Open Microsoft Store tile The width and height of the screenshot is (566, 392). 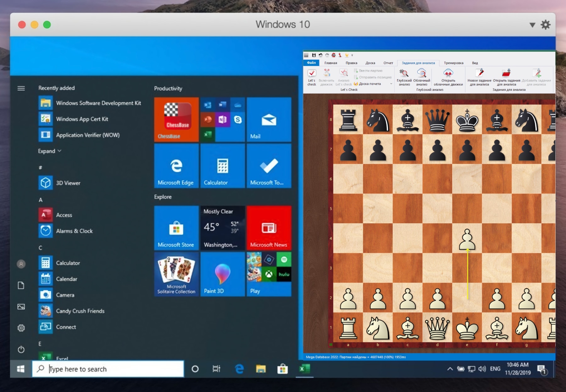[176, 228]
